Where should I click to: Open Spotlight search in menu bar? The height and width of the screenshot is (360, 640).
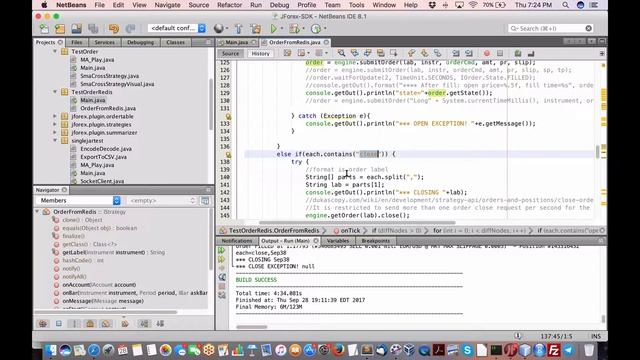tap(565, 5)
